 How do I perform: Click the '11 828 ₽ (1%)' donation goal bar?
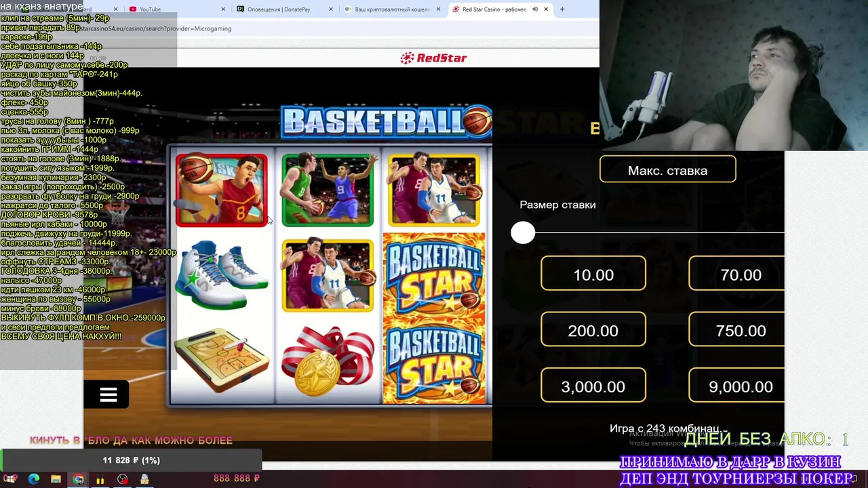[x=131, y=460]
